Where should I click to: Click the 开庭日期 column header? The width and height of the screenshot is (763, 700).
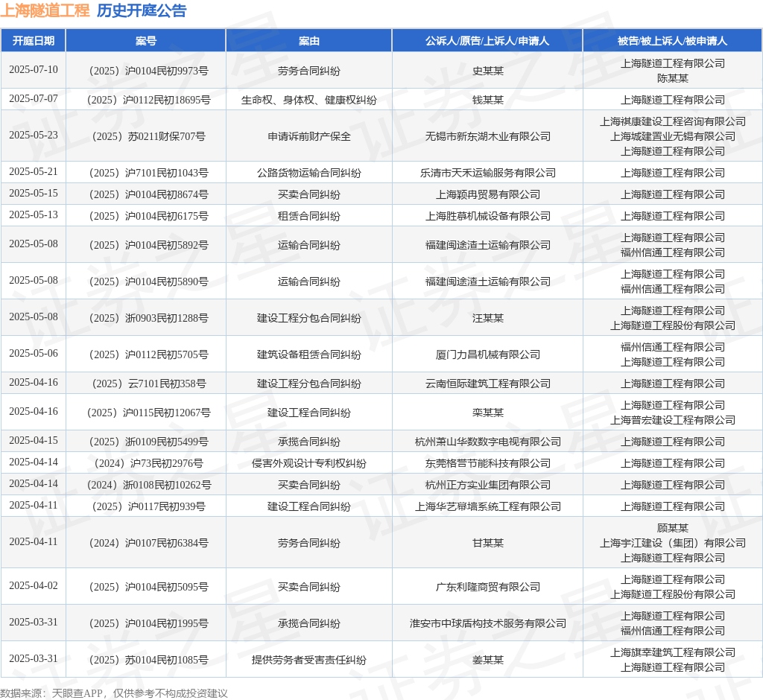pos(33,41)
